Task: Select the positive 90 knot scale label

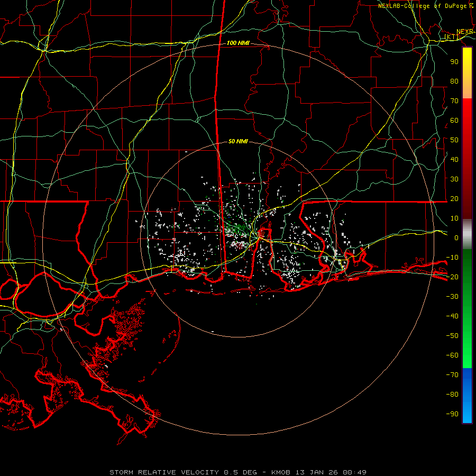Action: pyautogui.click(x=454, y=62)
